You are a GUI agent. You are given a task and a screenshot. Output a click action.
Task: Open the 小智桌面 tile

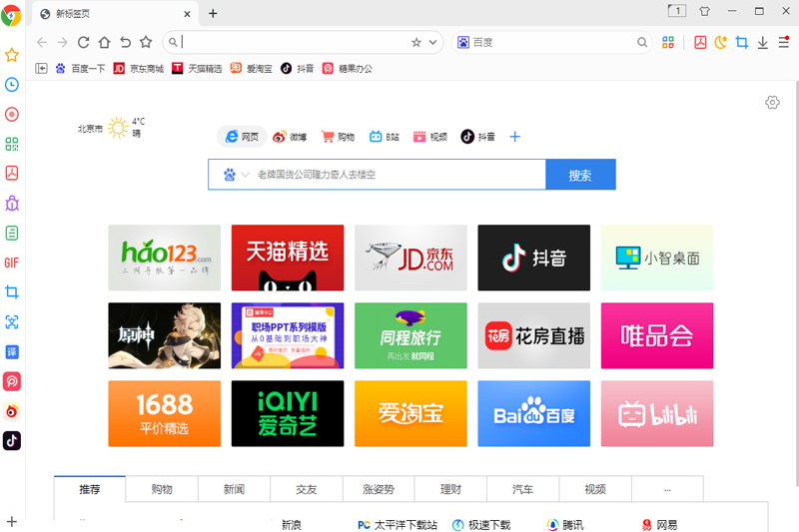click(x=657, y=258)
